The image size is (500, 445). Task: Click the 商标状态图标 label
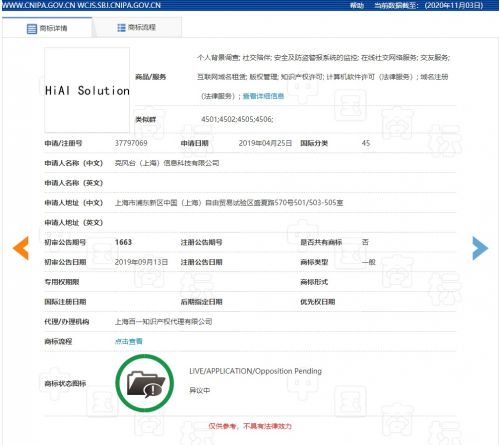pos(65,384)
